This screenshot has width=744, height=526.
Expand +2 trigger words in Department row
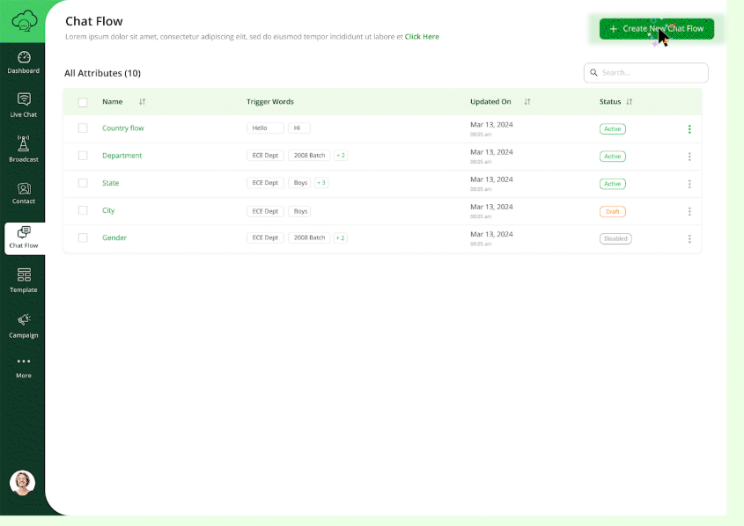pos(341,156)
